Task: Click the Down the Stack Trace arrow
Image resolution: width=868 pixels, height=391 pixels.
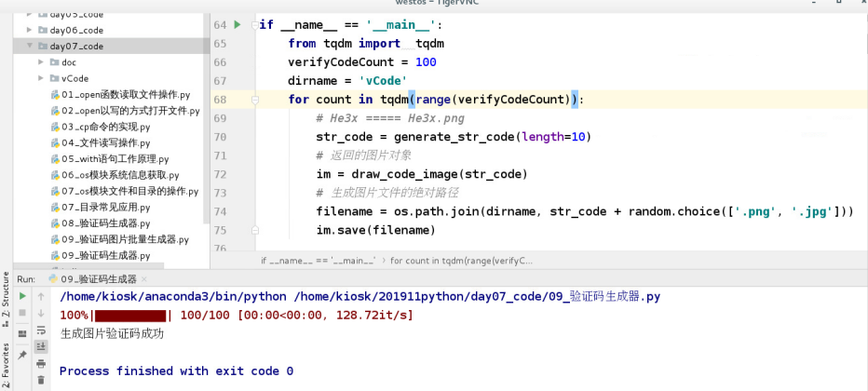Action: click(x=41, y=313)
